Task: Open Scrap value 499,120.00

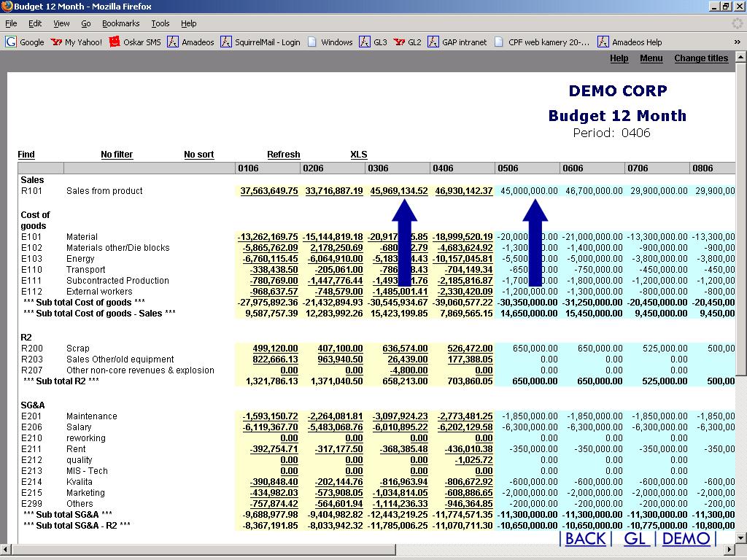Action: [x=275, y=349]
